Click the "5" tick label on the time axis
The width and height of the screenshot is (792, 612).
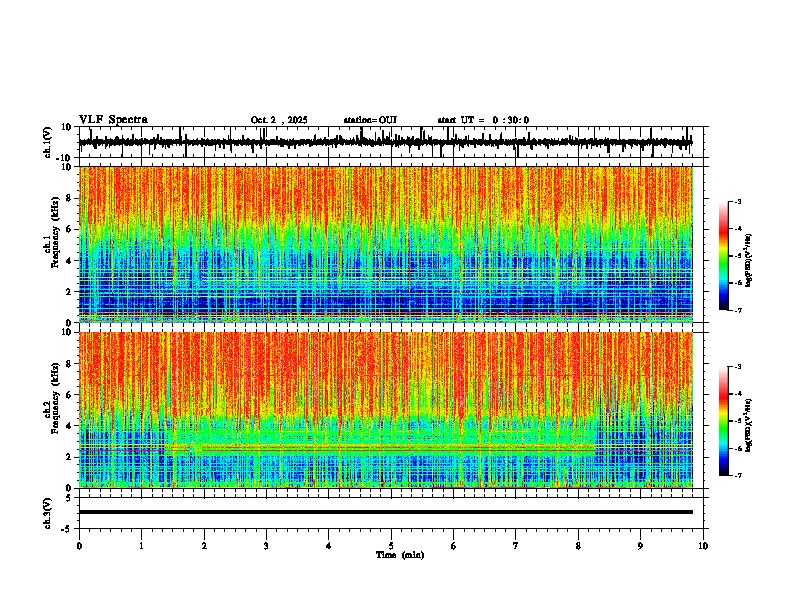[391, 546]
